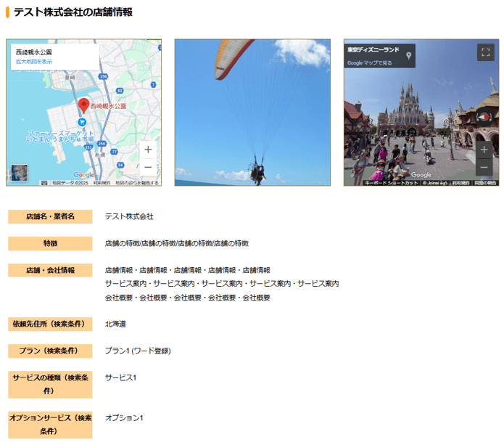504x445 pixels.
Task: Zoom in on the Google map
Action: click(x=148, y=150)
